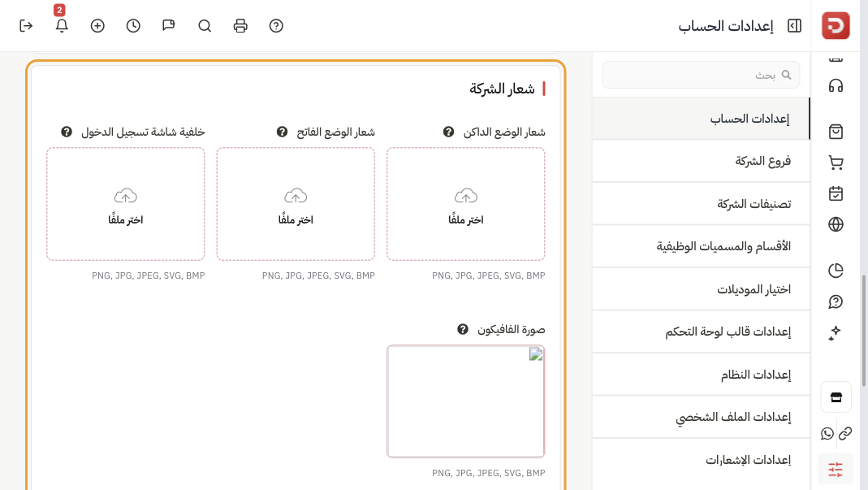868x490 pixels.
Task: Choose file for light mode logo upload
Action: (x=296, y=204)
